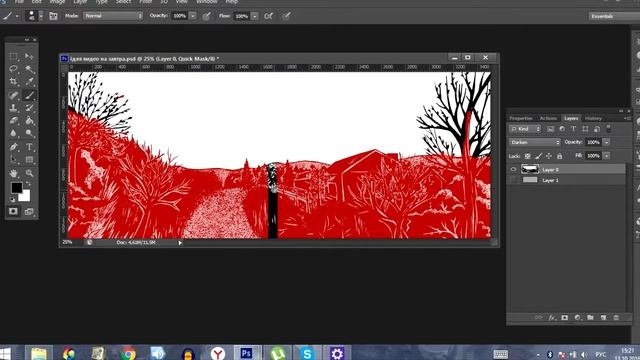Select the Path Selection tool
Image resolution: width=640 pixels, height=360 pixels.
click(x=13, y=160)
